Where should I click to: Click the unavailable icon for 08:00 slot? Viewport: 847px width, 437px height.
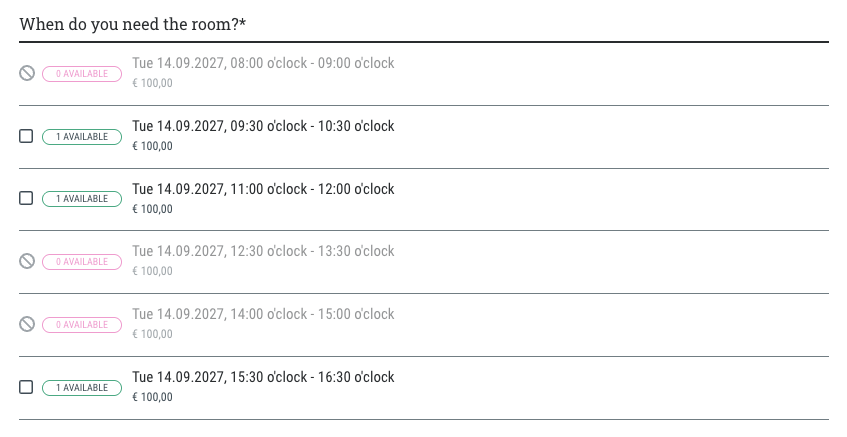click(27, 73)
